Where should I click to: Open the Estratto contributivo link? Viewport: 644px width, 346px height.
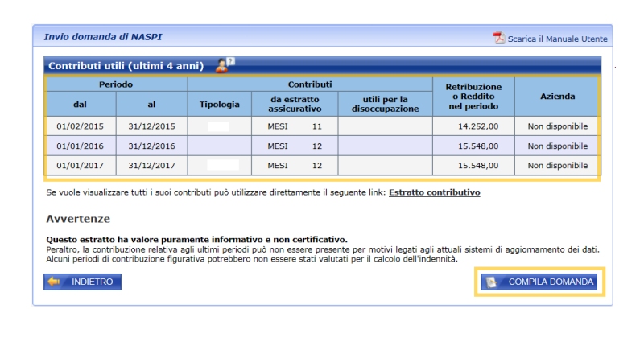pos(434,193)
